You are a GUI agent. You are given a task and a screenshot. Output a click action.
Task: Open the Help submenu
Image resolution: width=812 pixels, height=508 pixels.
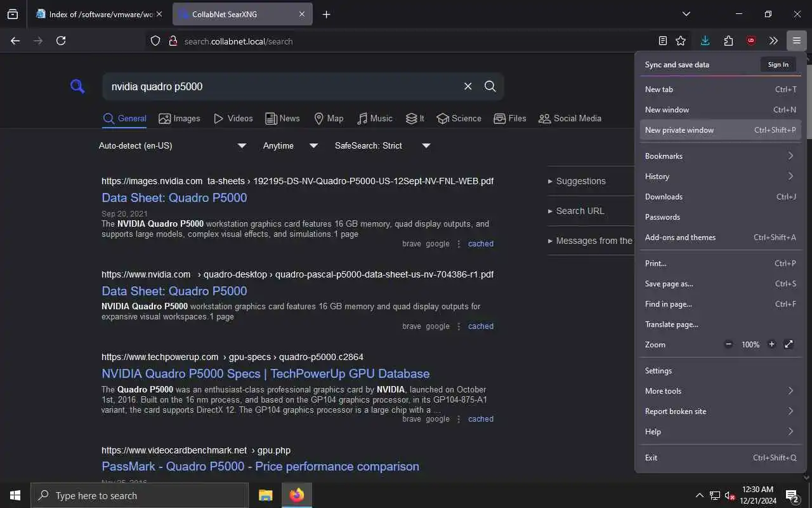720,431
